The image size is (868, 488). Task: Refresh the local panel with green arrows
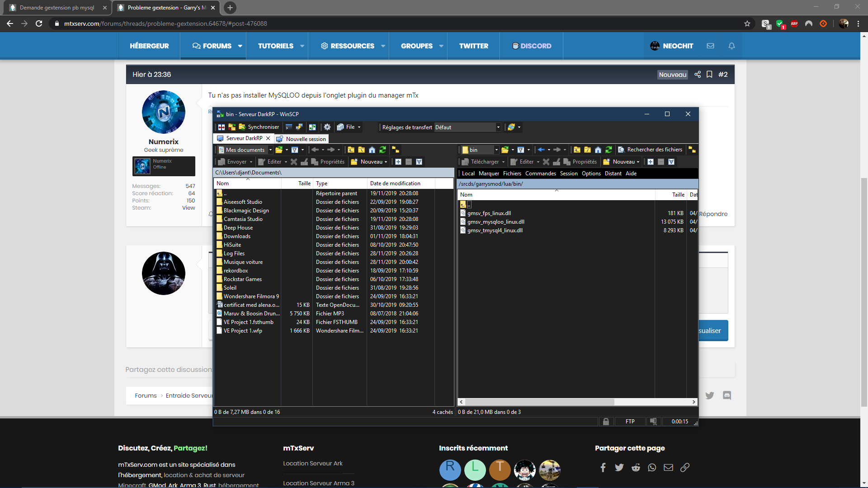[x=383, y=150]
